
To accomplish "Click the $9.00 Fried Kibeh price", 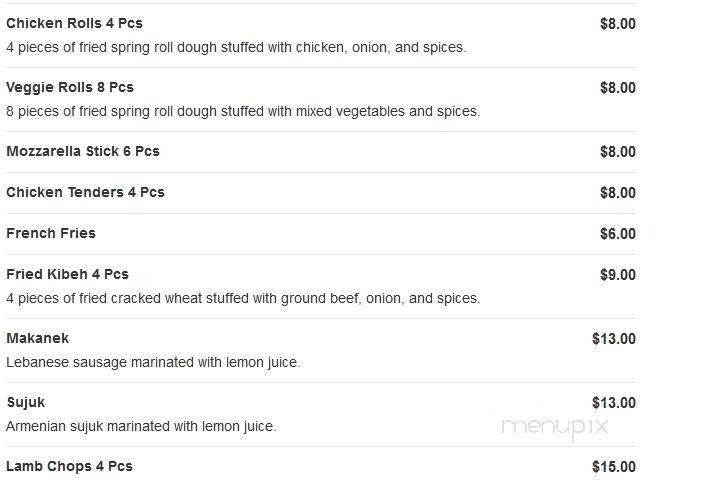I will click(x=618, y=275).
